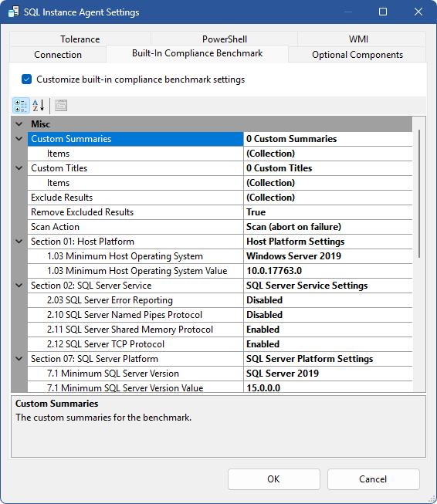Image resolution: width=437 pixels, height=504 pixels.
Task: Go to the Optional Components tab
Action: (357, 54)
